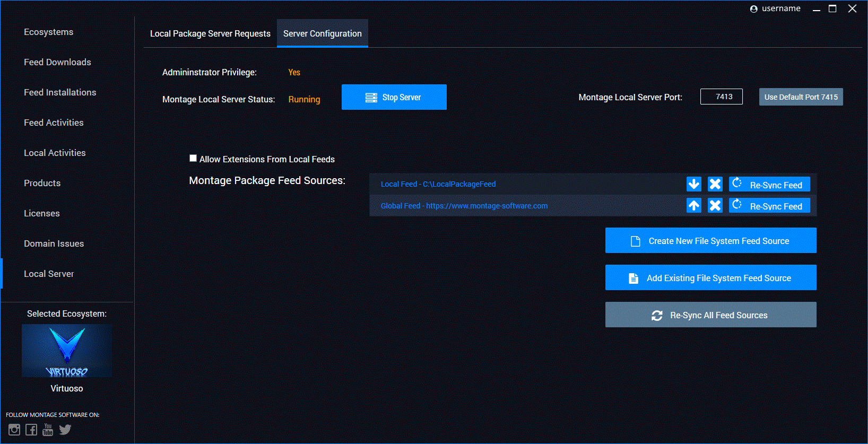The image size is (868, 444).
Task: Click the Montage Package Feed Sources heading
Action: click(x=267, y=180)
